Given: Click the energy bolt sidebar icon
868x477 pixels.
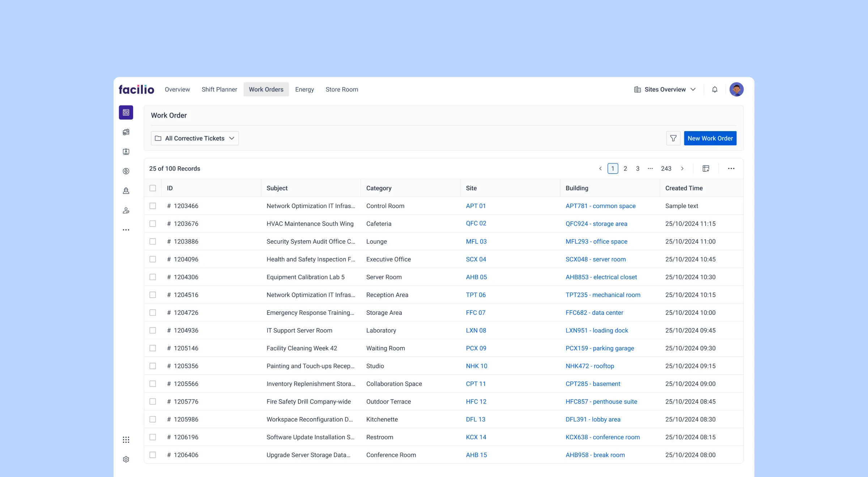Looking at the screenshot, I should point(126,171).
